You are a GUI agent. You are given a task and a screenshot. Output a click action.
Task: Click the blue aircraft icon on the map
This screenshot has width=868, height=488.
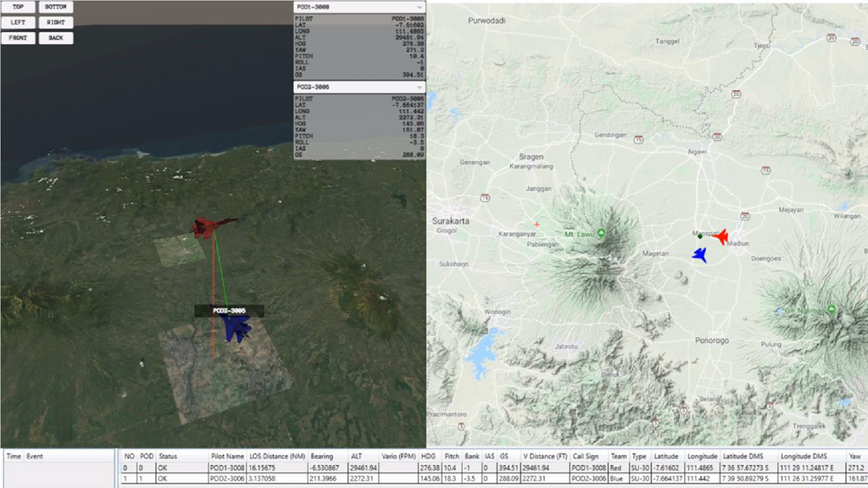click(699, 253)
